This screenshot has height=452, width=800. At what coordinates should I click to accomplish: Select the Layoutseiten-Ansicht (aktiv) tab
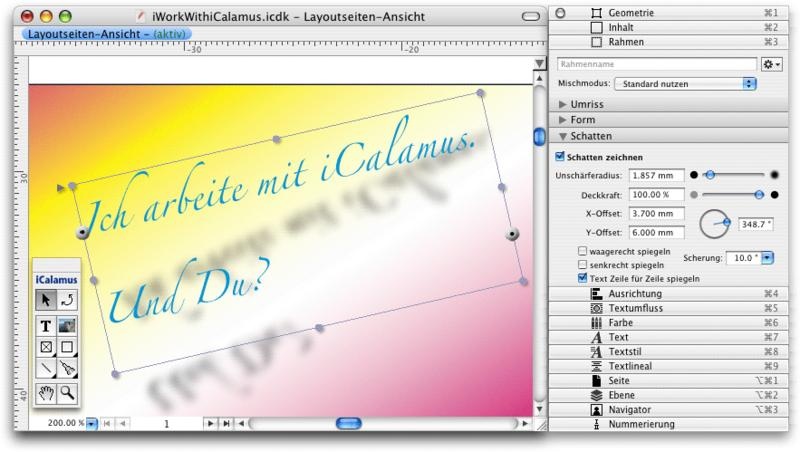107,34
